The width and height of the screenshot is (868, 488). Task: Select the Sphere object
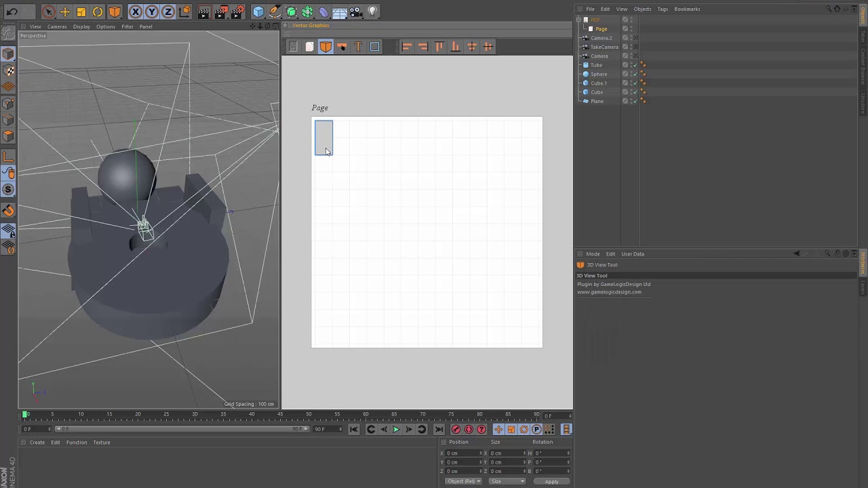[599, 74]
